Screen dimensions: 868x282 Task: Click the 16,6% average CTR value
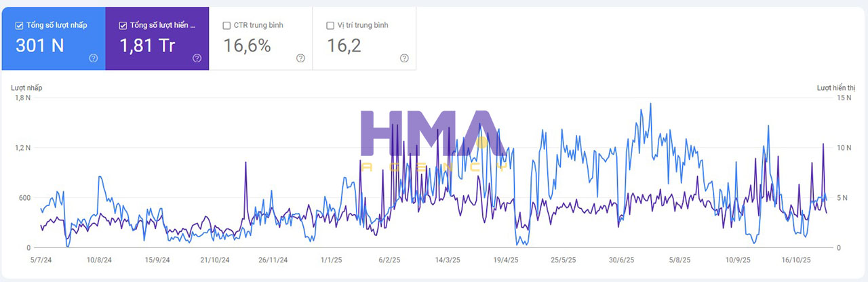(x=248, y=46)
